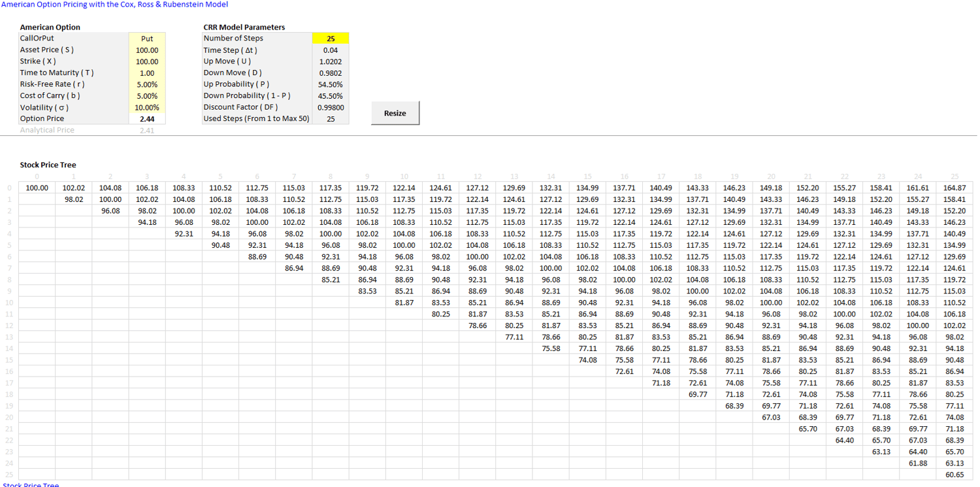
Task: Click the Up Probability ( P ) label
Action: tap(236, 84)
